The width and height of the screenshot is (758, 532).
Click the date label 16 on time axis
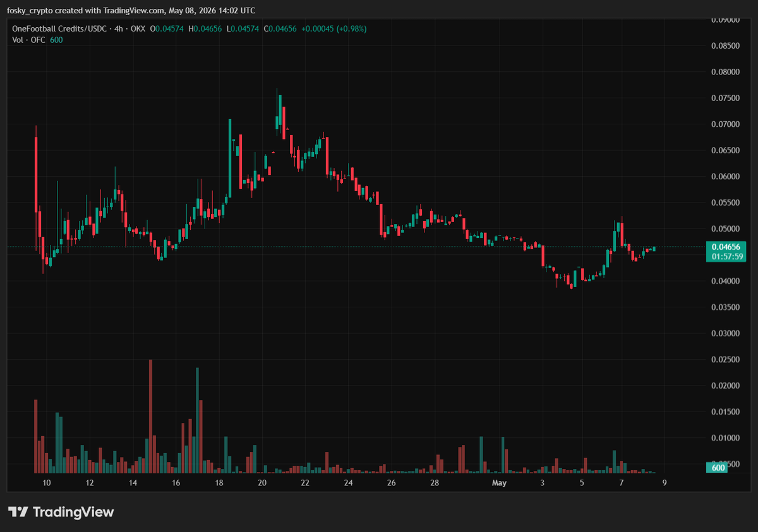[176, 483]
